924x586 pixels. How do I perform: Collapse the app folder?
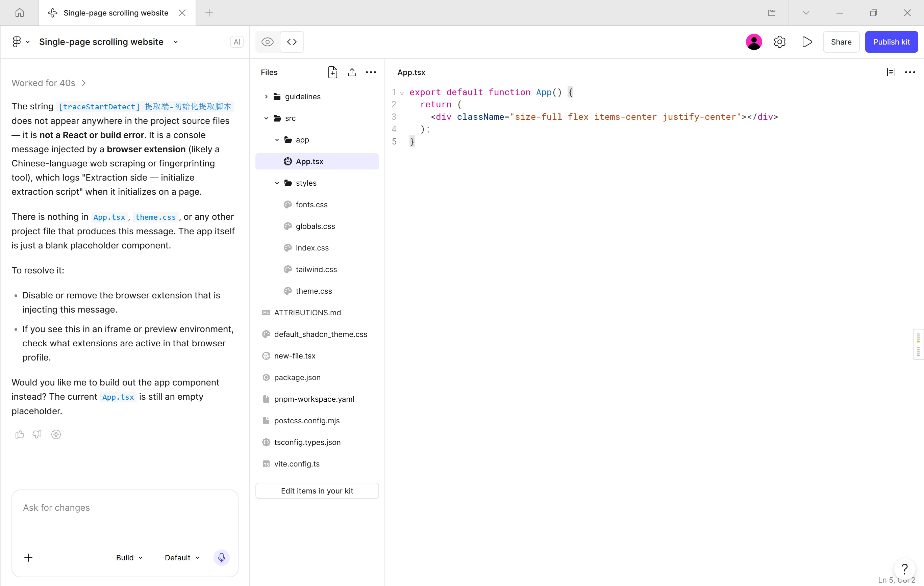coord(277,140)
